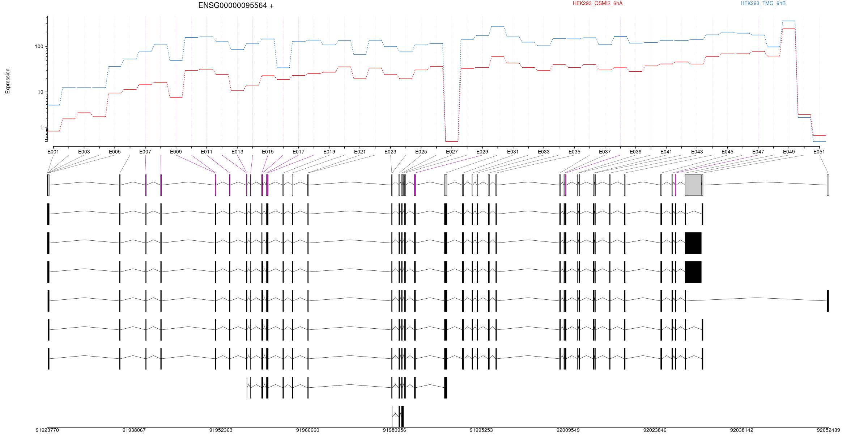Click exon label E041
Image resolution: width=868 pixels, height=438 pixels.
pyautogui.click(x=666, y=152)
